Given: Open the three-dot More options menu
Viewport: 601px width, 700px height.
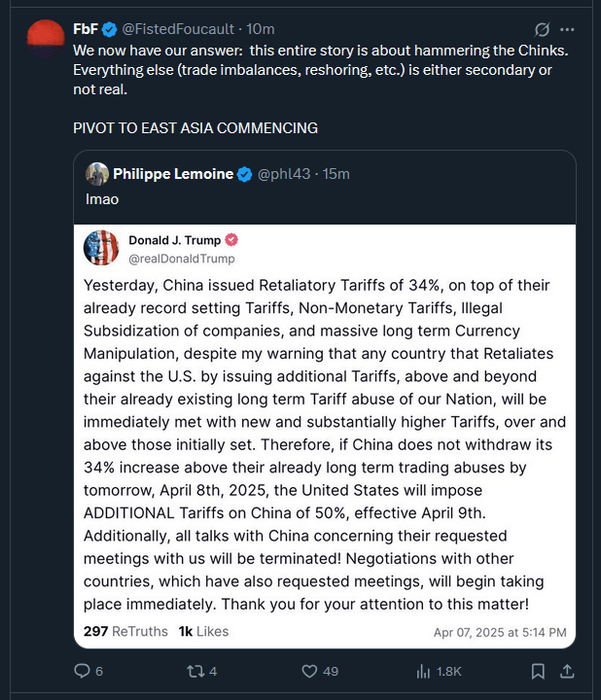Looking at the screenshot, I should (569, 29).
